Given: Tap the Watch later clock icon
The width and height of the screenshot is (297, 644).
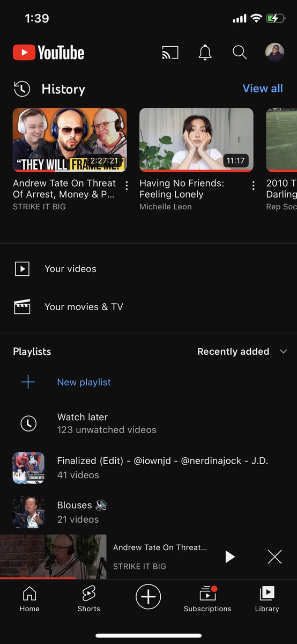Looking at the screenshot, I should tap(28, 423).
